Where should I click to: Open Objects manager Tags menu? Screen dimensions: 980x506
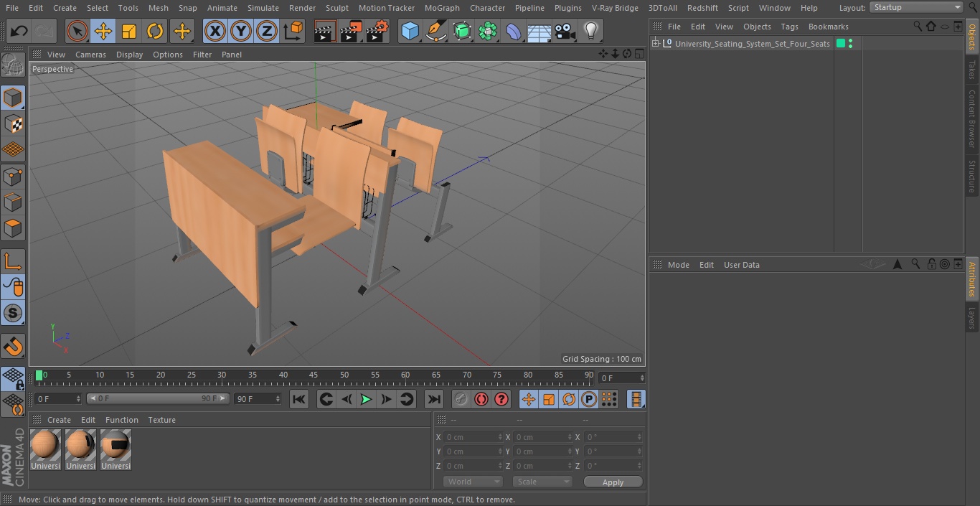pyautogui.click(x=789, y=27)
